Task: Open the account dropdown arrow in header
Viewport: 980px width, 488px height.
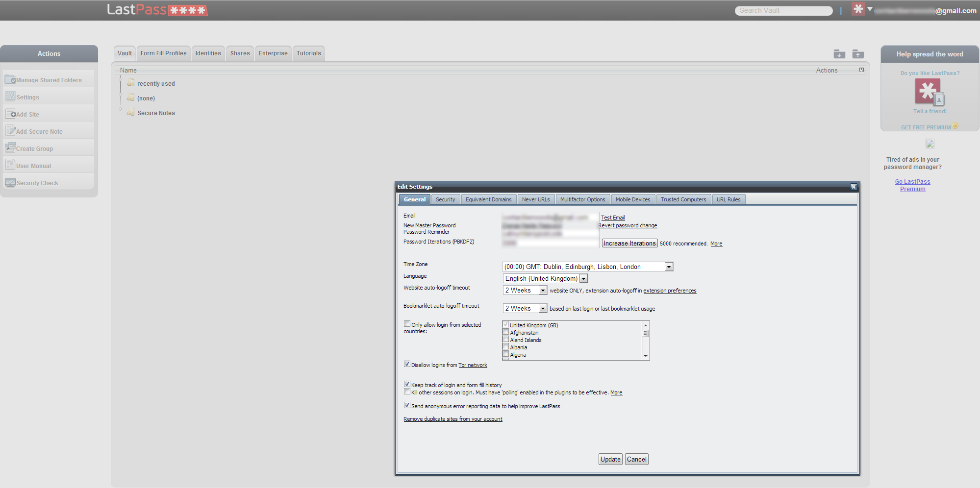Action: pyautogui.click(x=870, y=9)
